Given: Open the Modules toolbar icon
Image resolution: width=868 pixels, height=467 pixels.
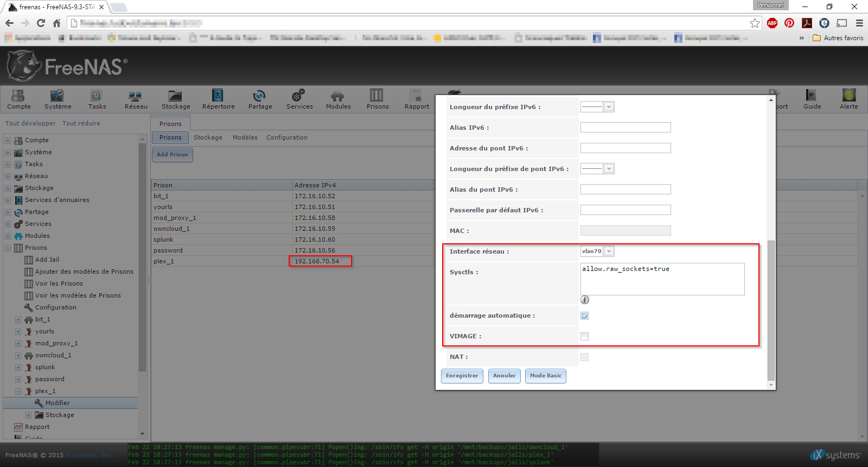Looking at the screenshot, I should tap(338, 99).
